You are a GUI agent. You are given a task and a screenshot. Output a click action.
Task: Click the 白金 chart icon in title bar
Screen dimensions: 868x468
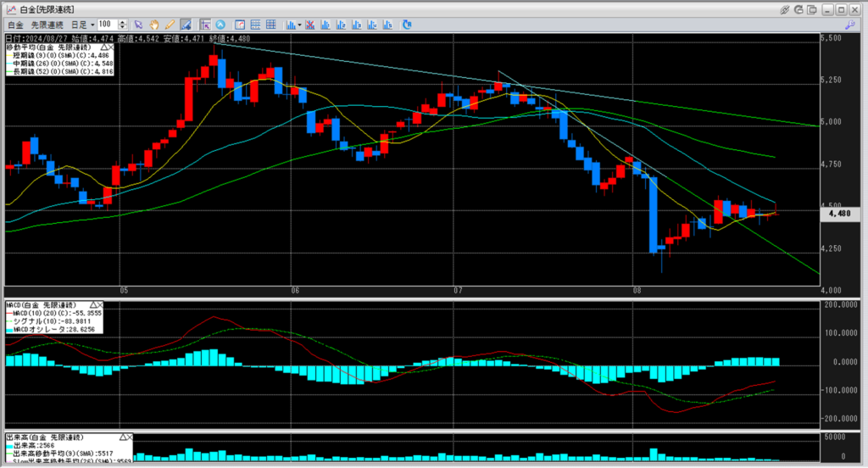click(11, 9)
